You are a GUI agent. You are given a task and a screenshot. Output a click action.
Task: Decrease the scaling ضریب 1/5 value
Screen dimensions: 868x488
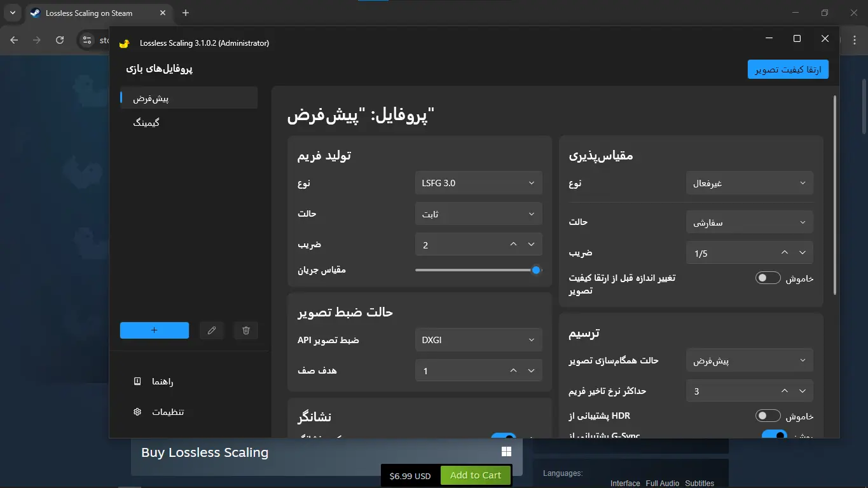[803, 253]
